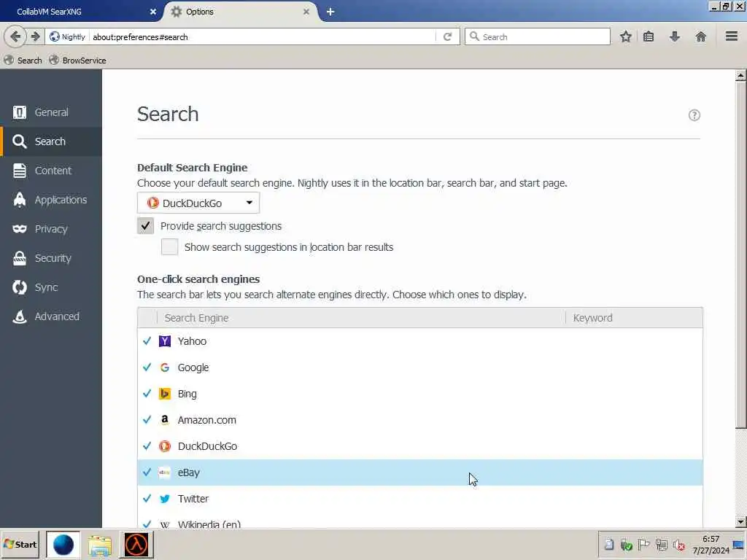Switch to the Options tab
The width and height of the screenshot is (747, 560).
[241, 12]
